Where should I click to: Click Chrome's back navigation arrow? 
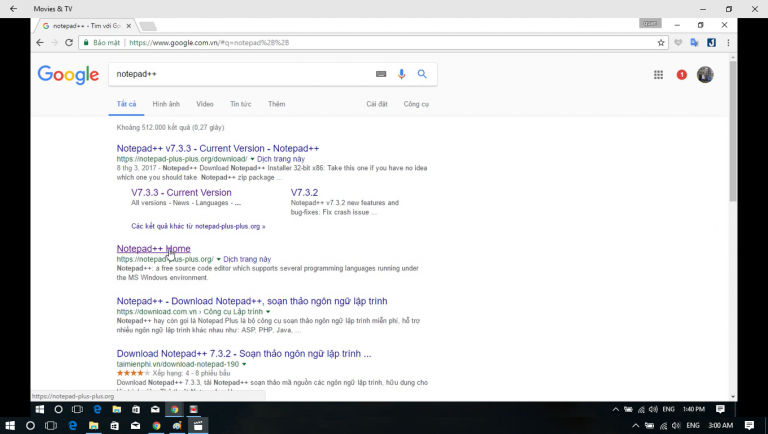pos(40,43)
